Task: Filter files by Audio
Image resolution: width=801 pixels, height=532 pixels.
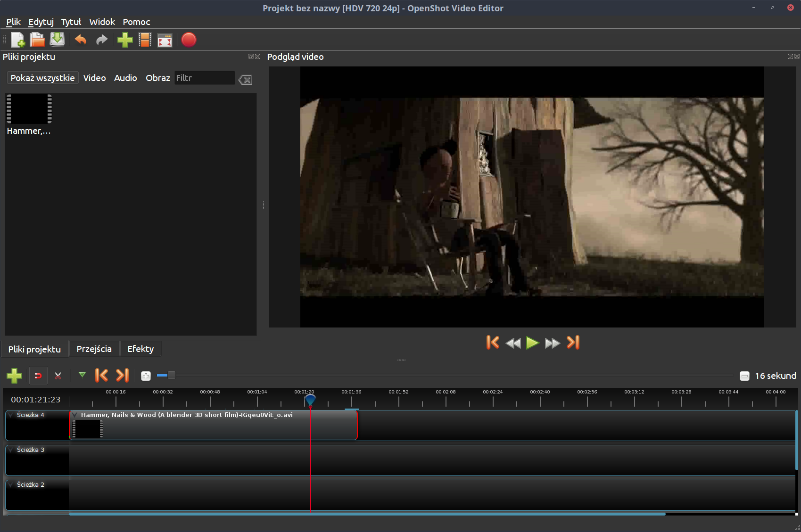Action: pyautogui.click(x=125, y=78)
